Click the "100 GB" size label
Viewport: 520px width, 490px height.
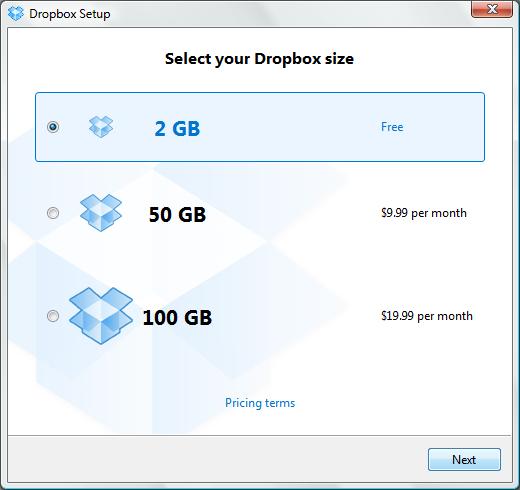177,317
